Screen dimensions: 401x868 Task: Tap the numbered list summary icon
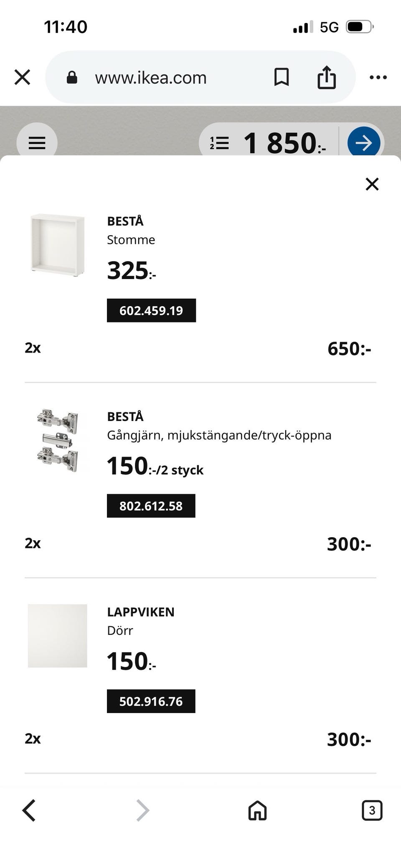[x=219, y=143]
